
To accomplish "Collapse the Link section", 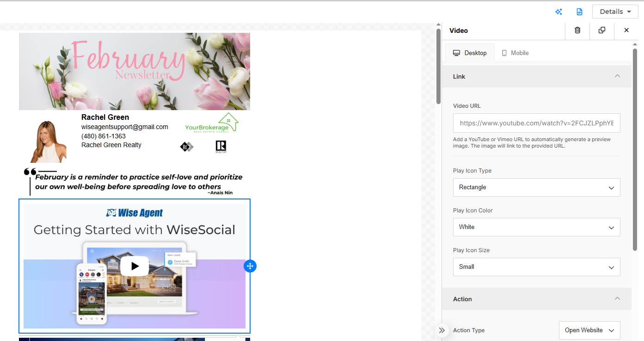I will coord(617,76).
